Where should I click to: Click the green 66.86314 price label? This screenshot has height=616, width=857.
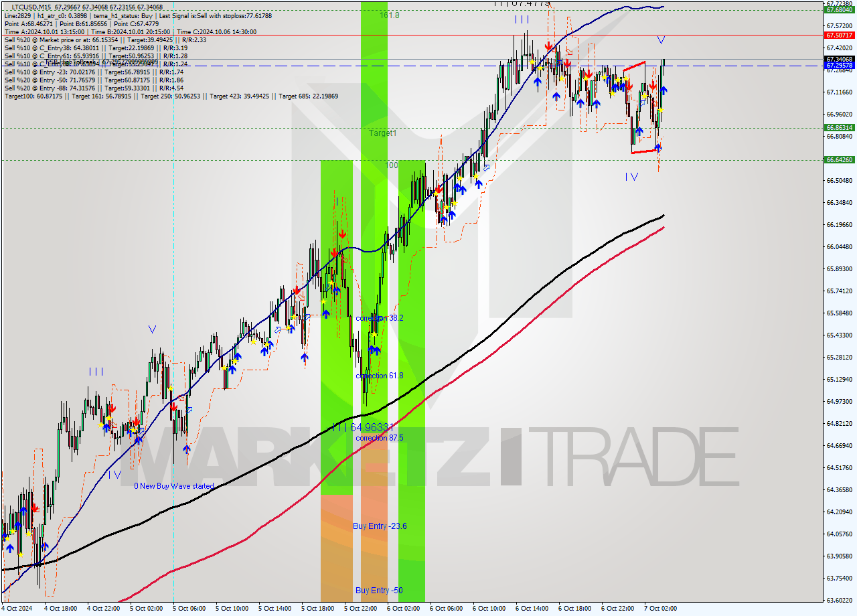[x=839, y=127]
